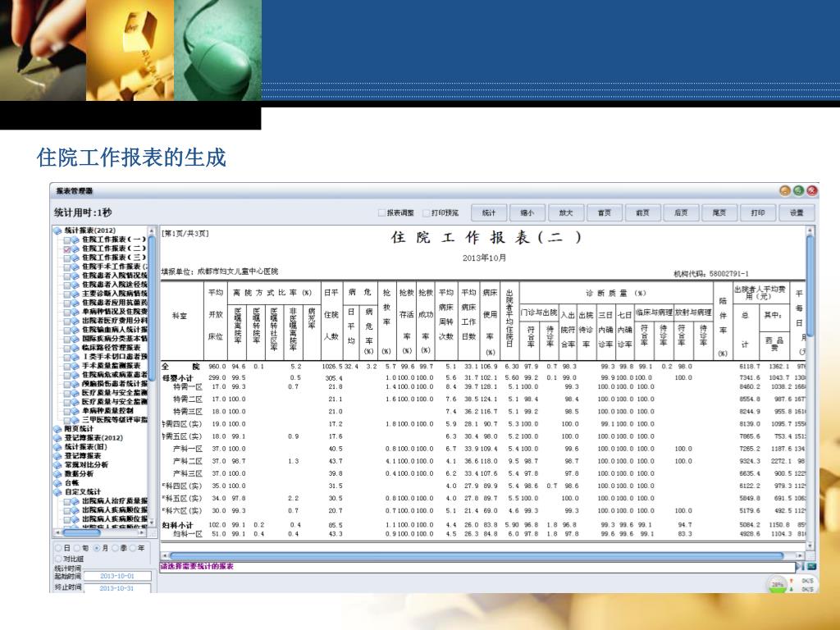Select the 旬 period radio button
Viewport: 840px width, 630px height.
[77, 548]
